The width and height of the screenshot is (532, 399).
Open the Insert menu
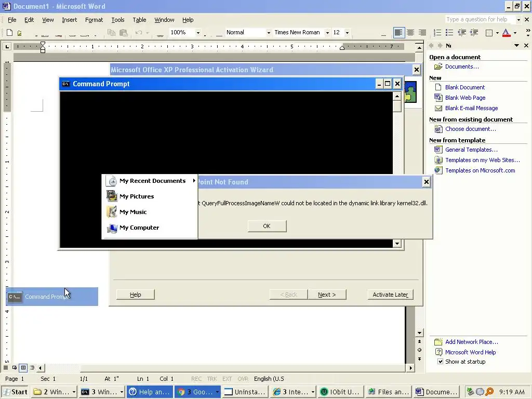[x=69, y=20]
